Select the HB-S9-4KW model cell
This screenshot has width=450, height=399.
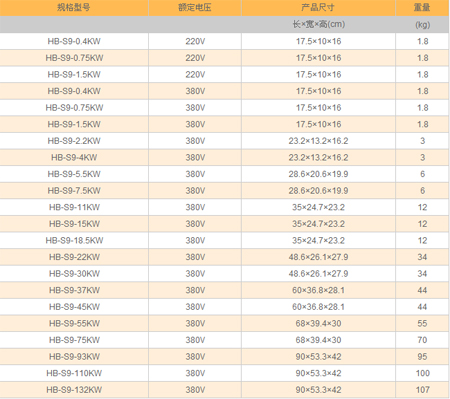click(74, 157)
